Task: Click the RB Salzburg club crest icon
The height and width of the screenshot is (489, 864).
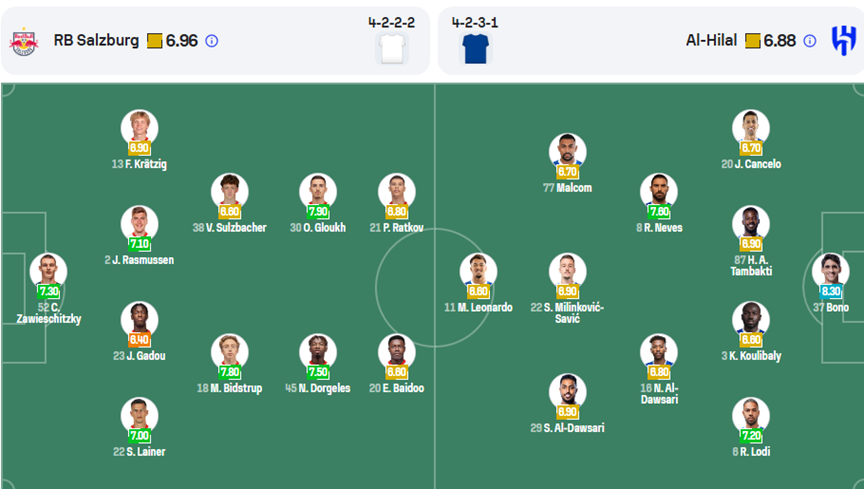Action: 24,41
